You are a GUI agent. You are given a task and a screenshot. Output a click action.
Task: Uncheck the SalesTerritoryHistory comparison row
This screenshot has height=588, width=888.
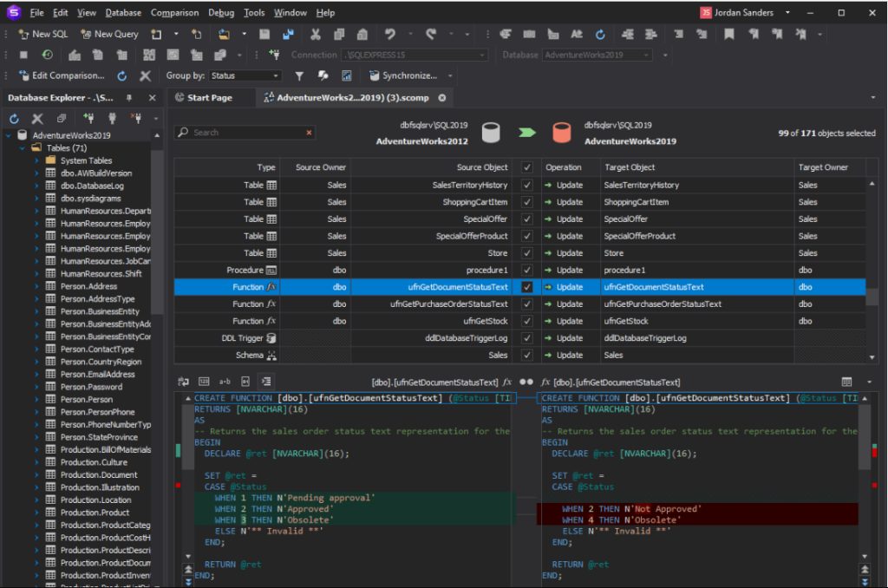point(526,184)
